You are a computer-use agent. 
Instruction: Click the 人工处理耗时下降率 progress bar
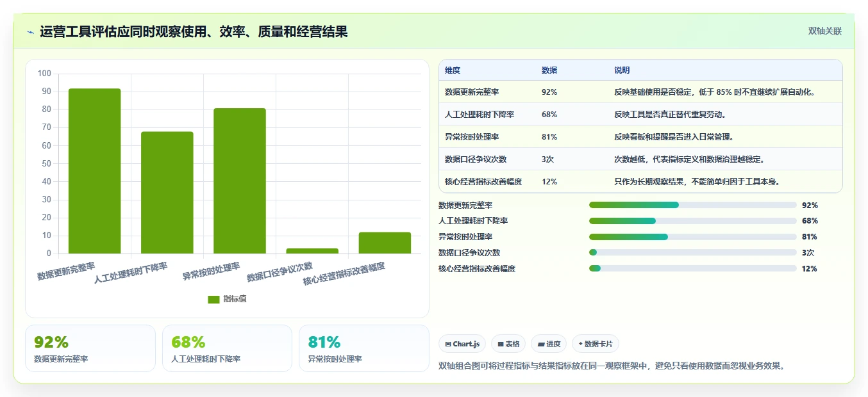coord(692,221)
